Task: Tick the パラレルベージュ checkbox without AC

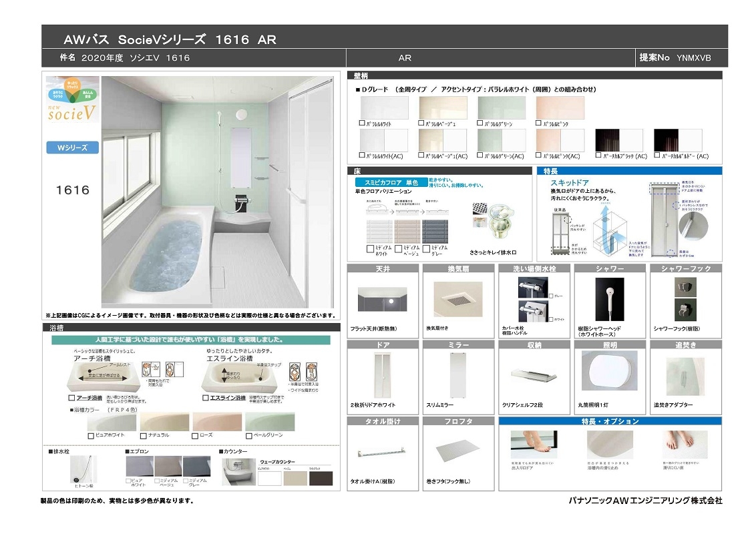Action: [x=421, y=123]
